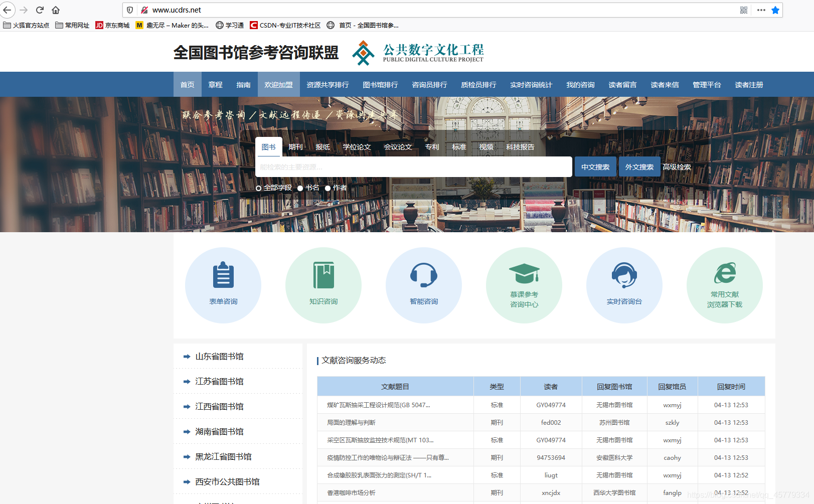This screenshot has height=504, width=814.
Task: Open the 知识咨询 book icon
Action: click(323, 275)
